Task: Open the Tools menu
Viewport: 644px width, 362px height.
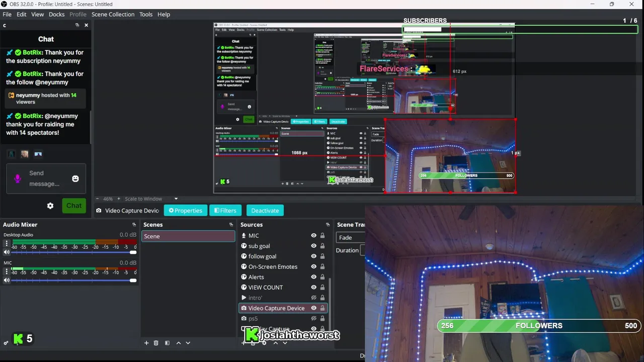Action: pos(146,15)
